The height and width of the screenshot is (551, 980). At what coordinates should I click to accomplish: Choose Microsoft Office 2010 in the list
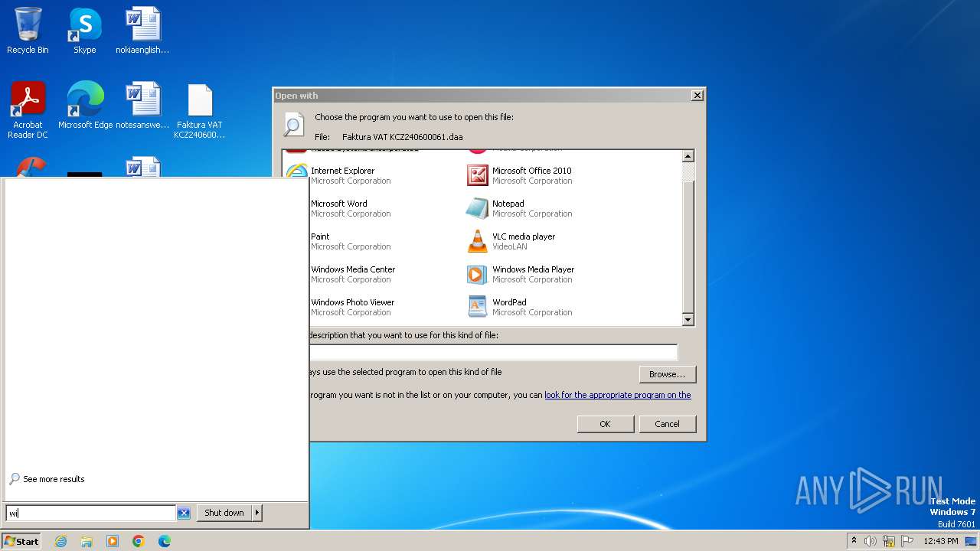(x=518, y=175)
